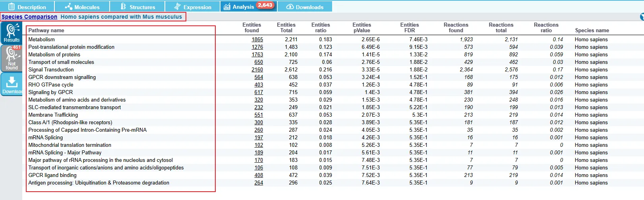Viewport: 644px width, 200px height.
Task: Click the Species Comparison link
Action: point(29,17)
